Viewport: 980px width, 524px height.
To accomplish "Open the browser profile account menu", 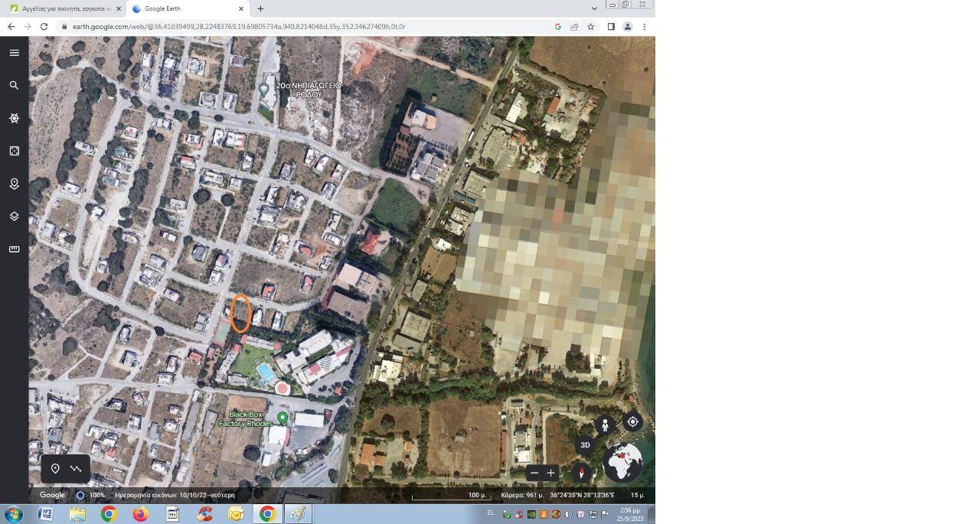I will point(628,26).
